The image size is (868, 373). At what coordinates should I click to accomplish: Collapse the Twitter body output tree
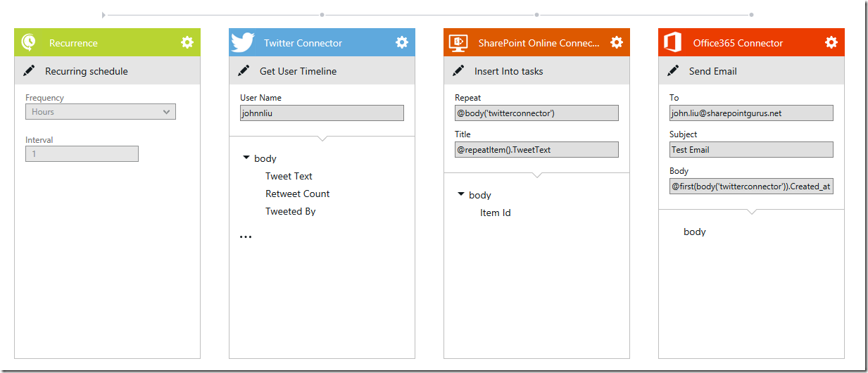tap(246, 159)
